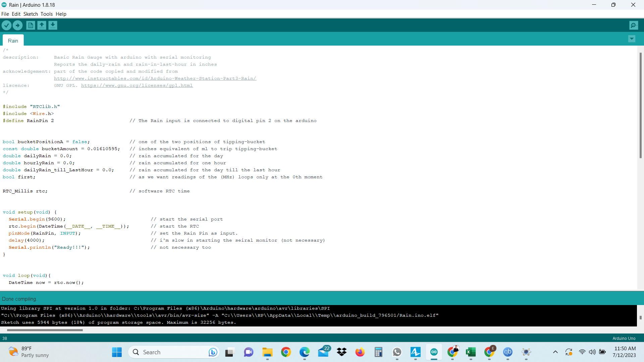Verify the sketch for compile errors
Viewport: 644px width, 362px height.
6,25
